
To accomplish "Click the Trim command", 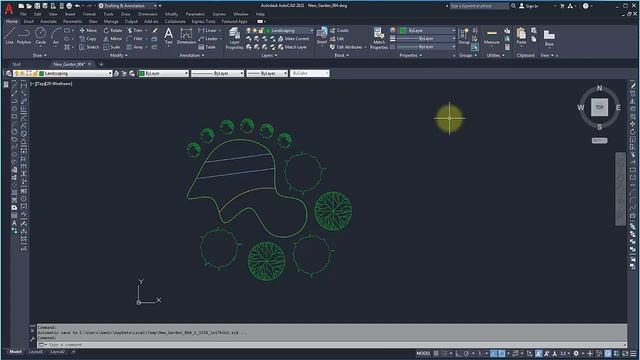I will tap(135, 30).
